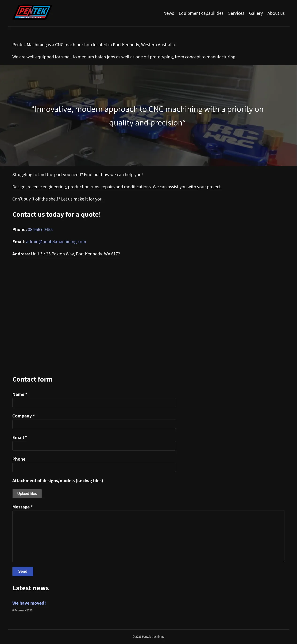Click the Message box resize handle

[x=283, y=561]
